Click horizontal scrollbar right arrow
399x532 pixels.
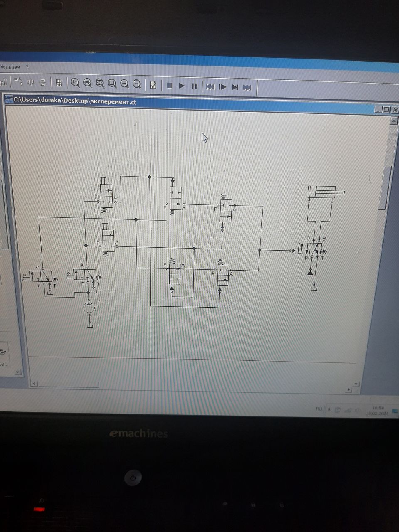point(348,390)
